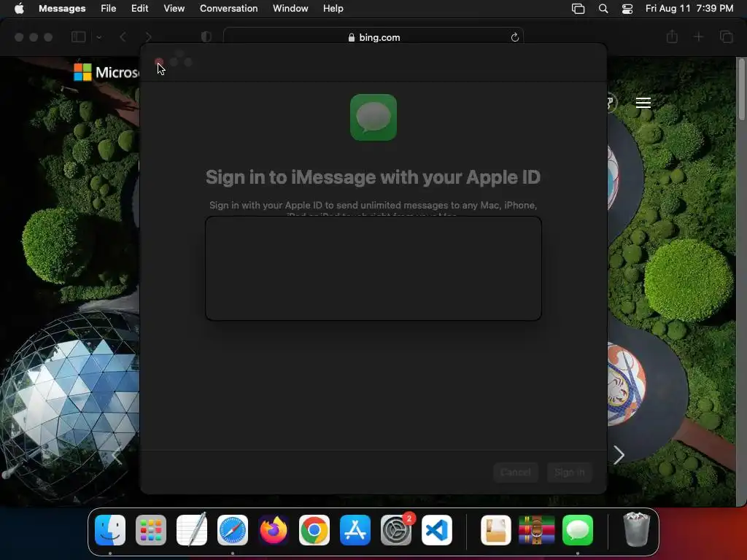
Task: Open the Messages app menu
Action: tap(62, 9)
